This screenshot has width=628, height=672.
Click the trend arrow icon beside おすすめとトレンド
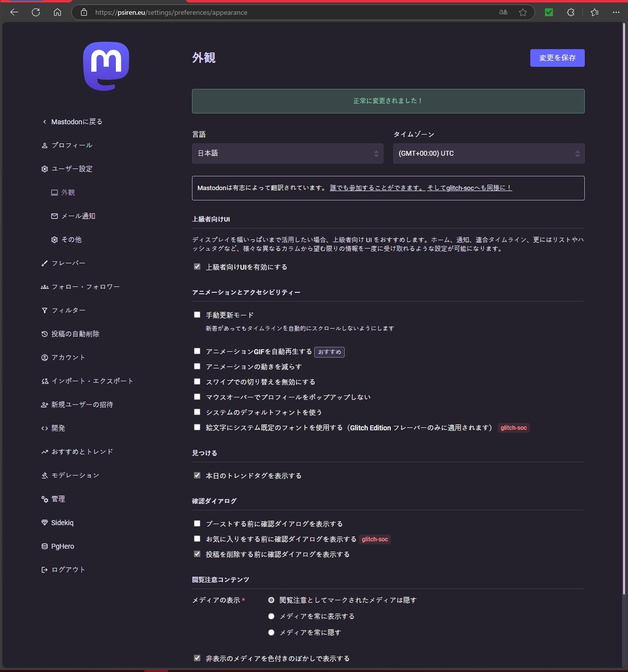click(x=45, y=452)
